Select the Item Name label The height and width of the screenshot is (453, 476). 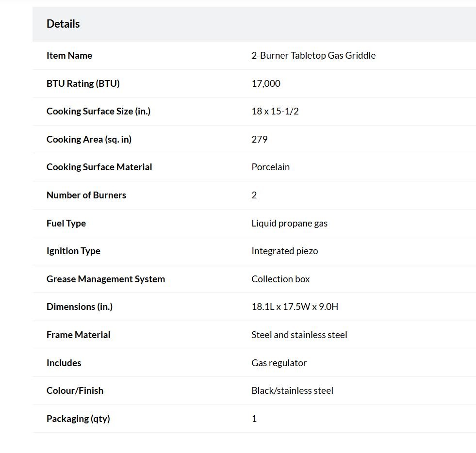[x=69, y=55]
